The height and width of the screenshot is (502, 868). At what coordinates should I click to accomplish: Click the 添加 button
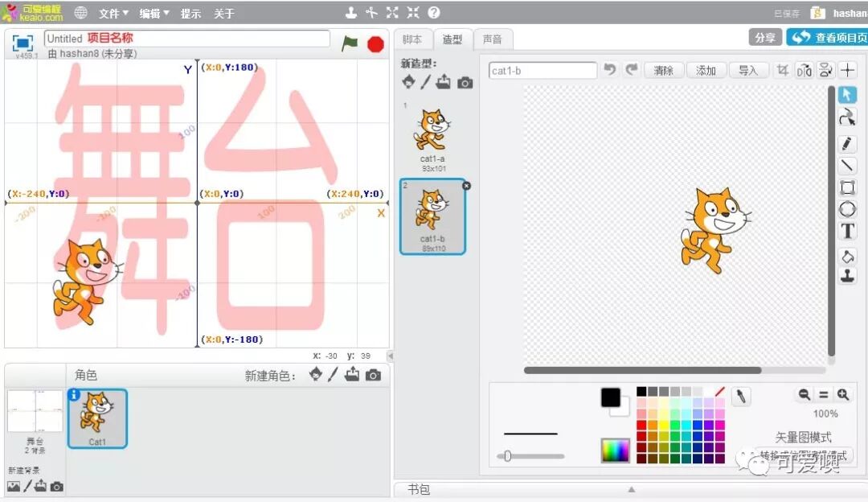[x=706, y=70]
